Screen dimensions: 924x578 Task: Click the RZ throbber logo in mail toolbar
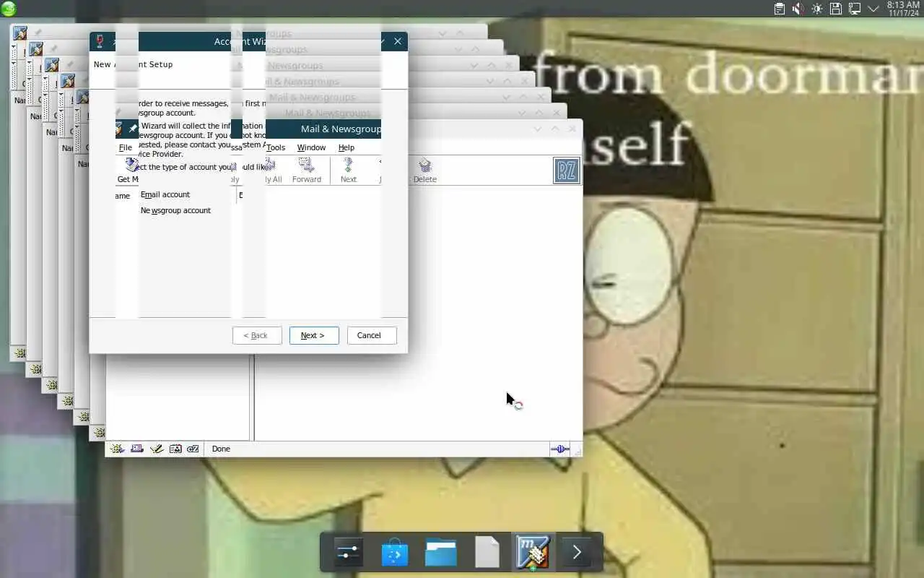click(x=567, y=171)
